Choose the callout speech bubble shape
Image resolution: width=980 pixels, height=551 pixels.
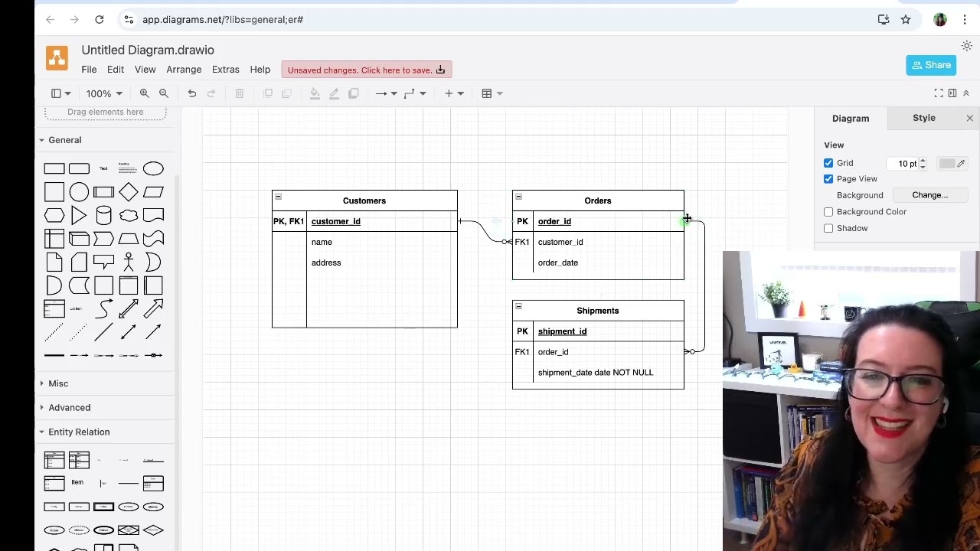coord(103,262)
